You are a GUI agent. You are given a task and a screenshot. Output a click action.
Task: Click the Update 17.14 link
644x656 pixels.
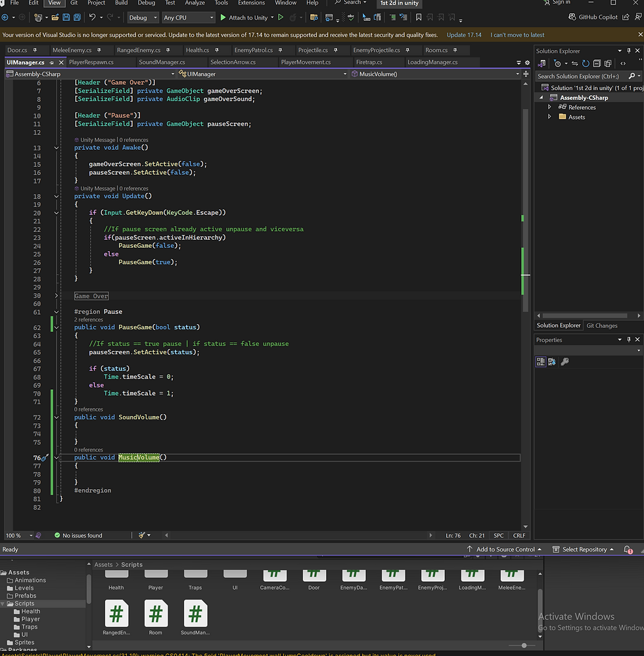464,35
